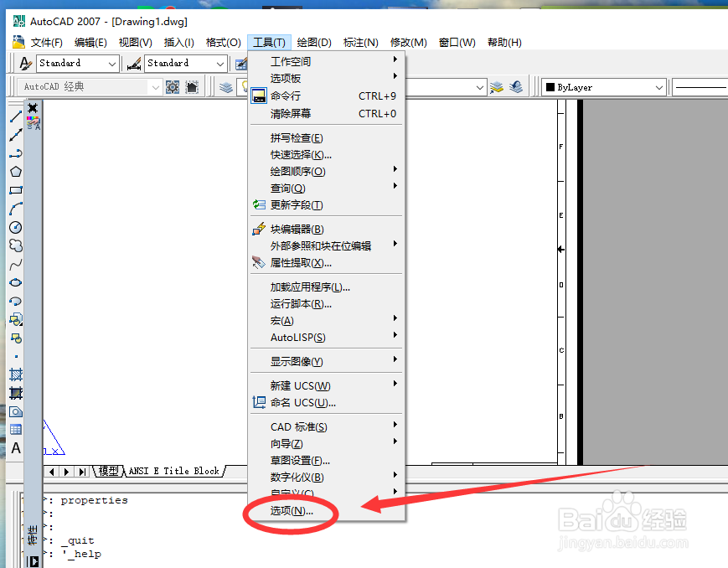Open the 编辑(E) menu

[90, 42]
